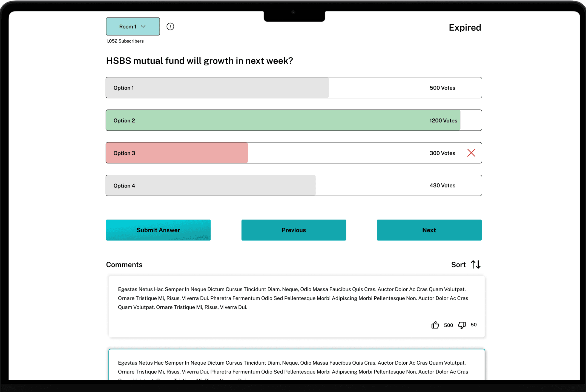Image resolution: width=586 pixels, height=392 pixels.
Task: Select Option 4 poll answer
Action: click(294, 185)
